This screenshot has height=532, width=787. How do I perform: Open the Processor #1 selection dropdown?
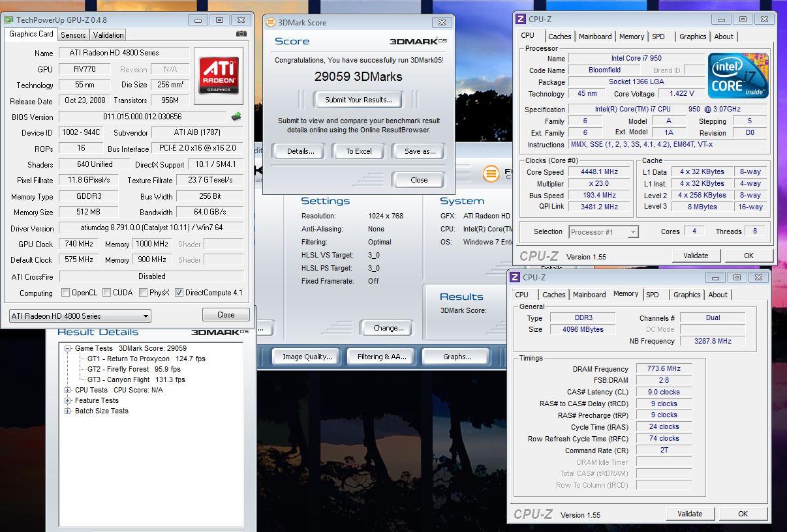point(603,231)
